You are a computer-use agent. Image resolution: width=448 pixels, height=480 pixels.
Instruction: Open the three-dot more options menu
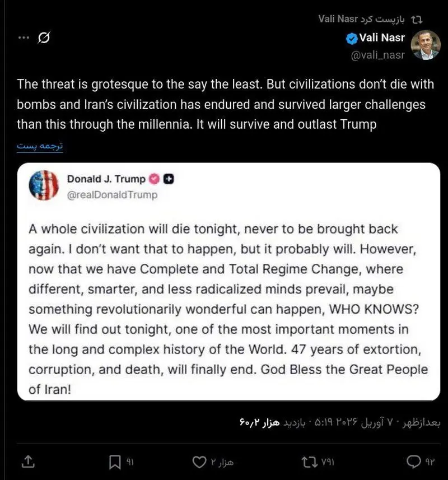point(23,38)
